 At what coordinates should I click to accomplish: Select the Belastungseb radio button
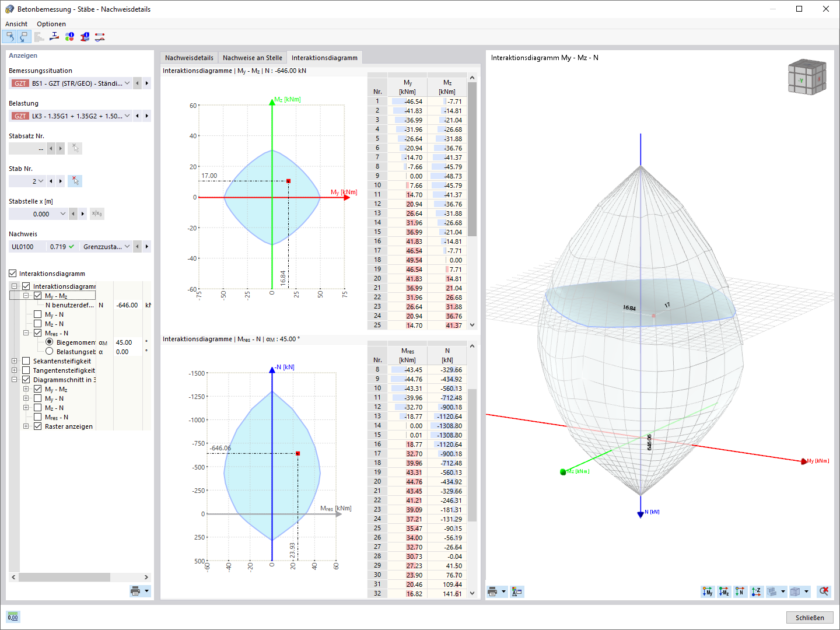pyautogui.click(x=50, y=352)
